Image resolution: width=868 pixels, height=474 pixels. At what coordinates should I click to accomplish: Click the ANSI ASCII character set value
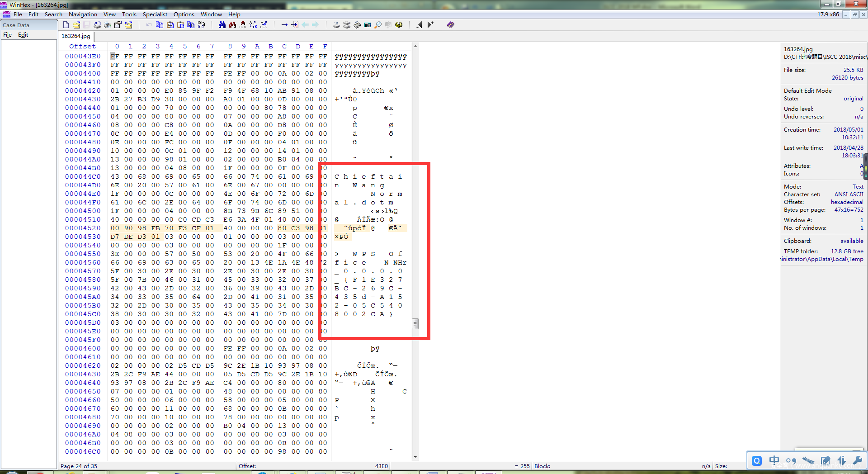[849, 194]
